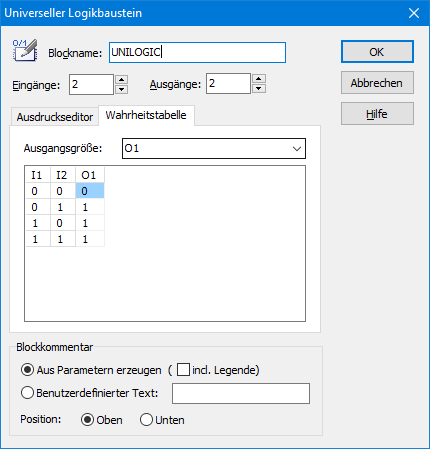Increase the Eingänge value with up arrow

tap(122, 80)
